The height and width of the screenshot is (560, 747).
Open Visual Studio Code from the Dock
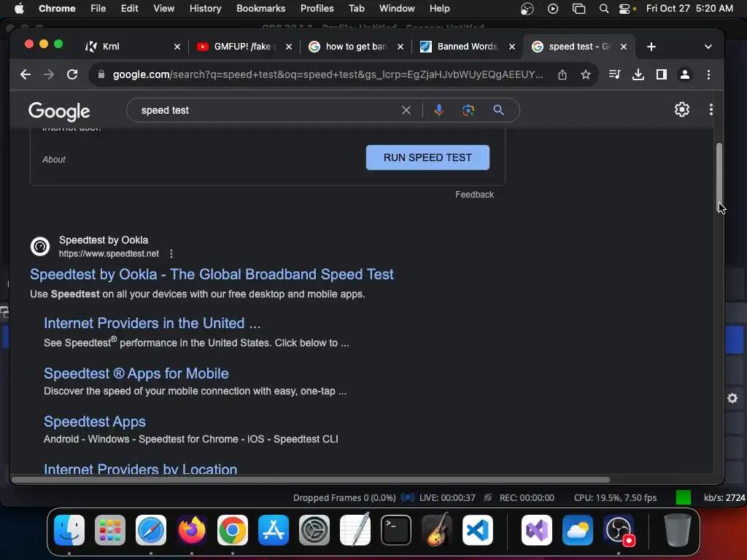point(477,530)
